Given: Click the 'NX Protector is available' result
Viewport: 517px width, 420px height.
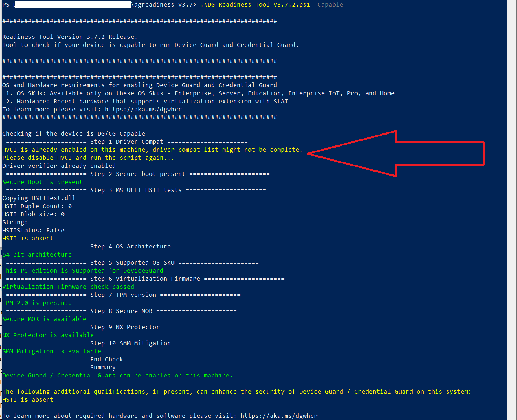Looking at the screenshot, I should click(x=48, y=335).
